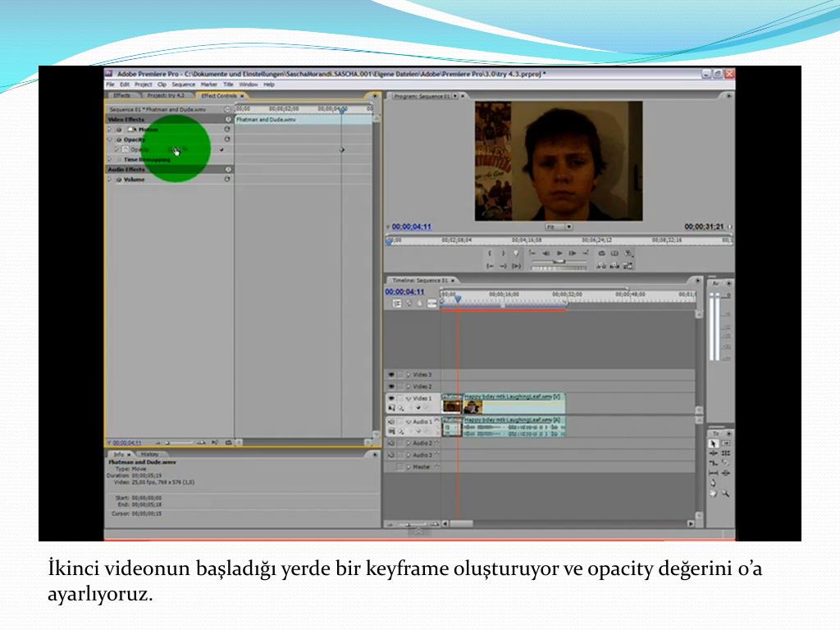
Task: Go to In point in Program monitor
Action: pyautogui.click(x=490, y=266)
